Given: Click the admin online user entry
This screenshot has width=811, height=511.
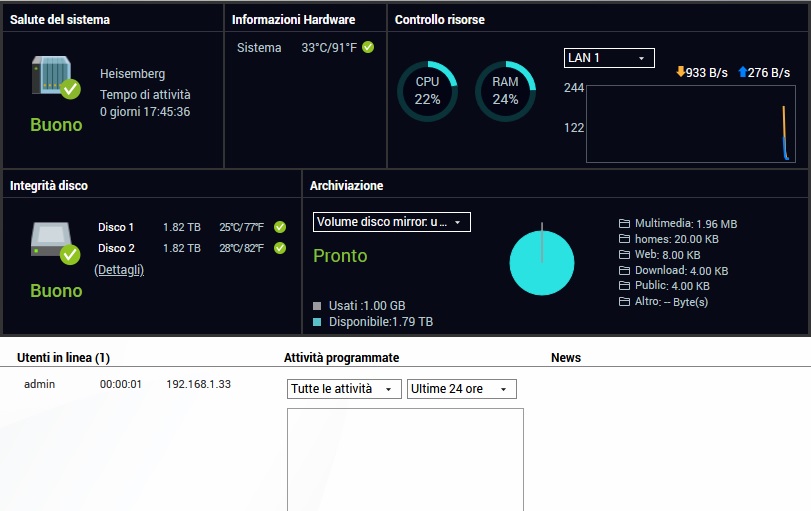Looking at the screenshot, I should 39,384.
